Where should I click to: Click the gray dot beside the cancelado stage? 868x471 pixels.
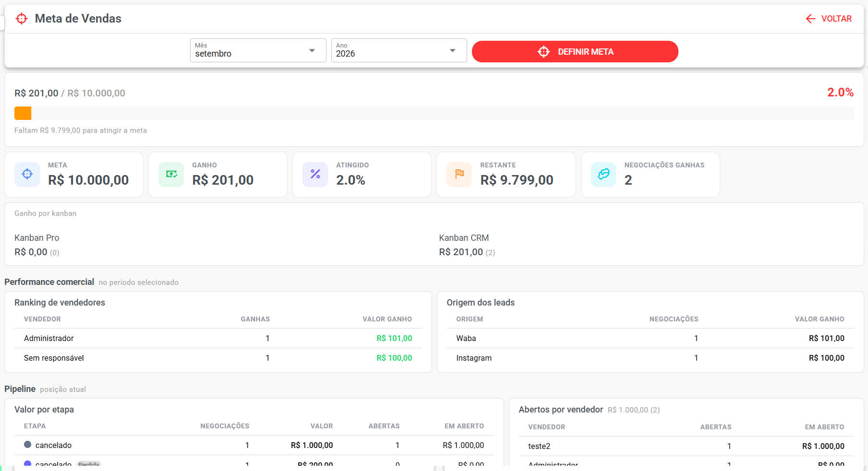coord(28,445)
